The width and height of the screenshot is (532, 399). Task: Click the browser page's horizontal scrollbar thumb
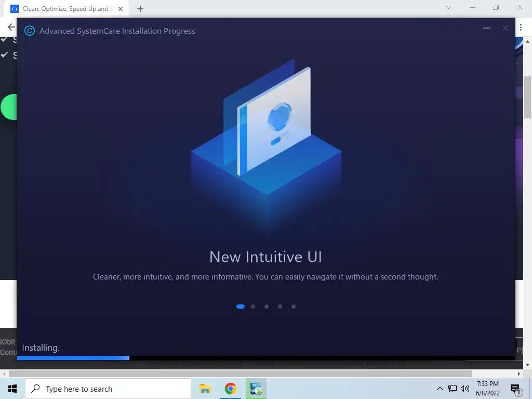click(x=240, y=374)
